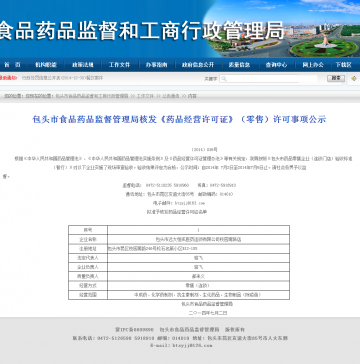Select the 经营方式 table label cell

pyautogui.click(x=88, y=286)
